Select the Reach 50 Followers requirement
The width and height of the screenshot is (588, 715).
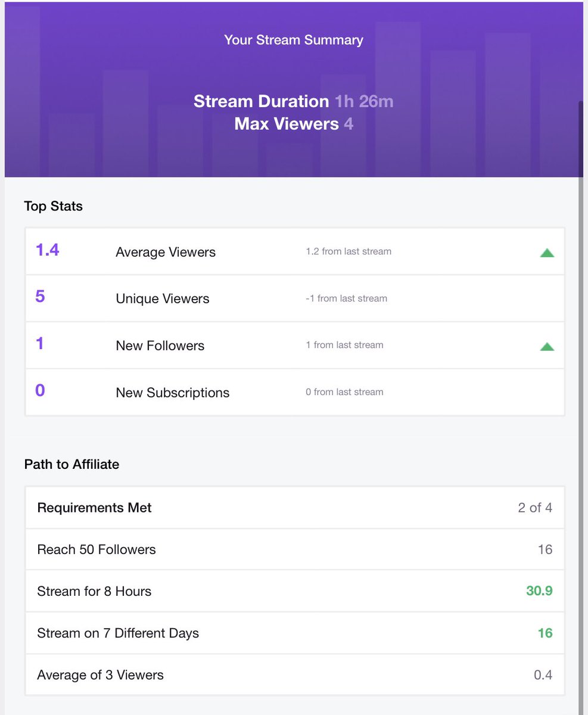pos(295,549)
